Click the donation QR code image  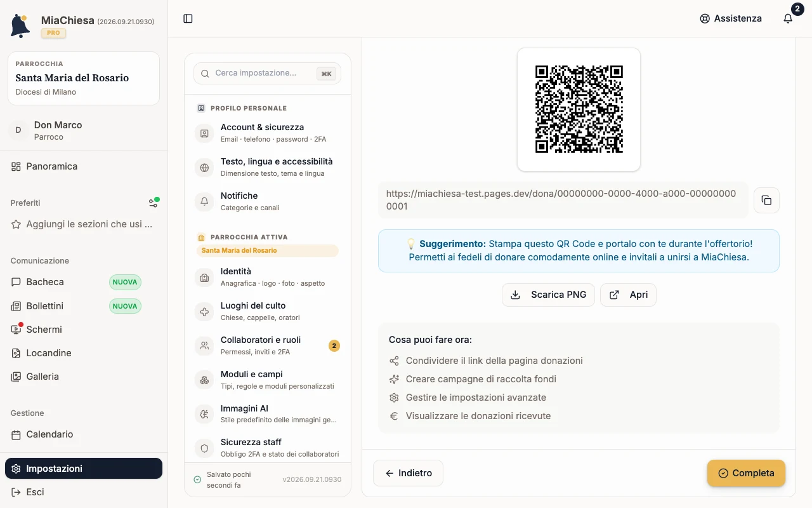[579, 109]
